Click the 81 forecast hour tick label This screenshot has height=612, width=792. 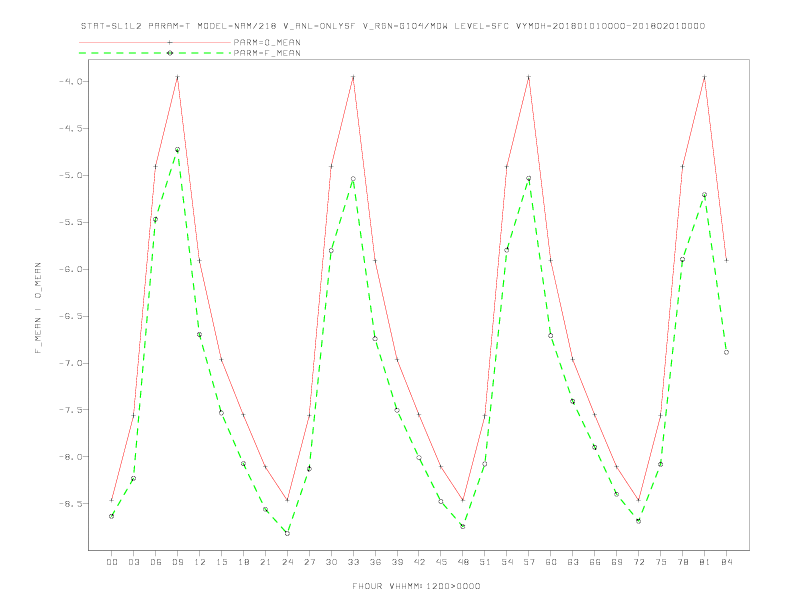[705, 562]
